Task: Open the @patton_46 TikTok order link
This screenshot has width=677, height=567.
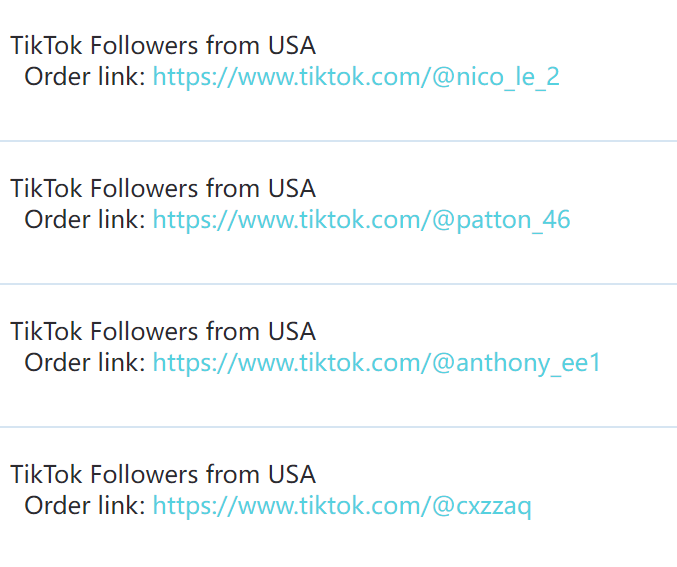Action: click(x=361, y=220)
